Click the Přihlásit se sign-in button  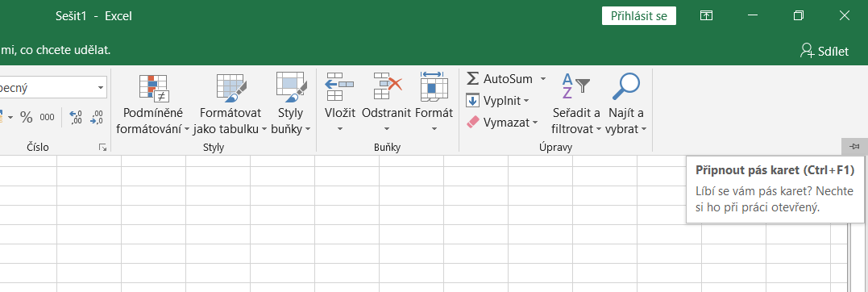639,16
